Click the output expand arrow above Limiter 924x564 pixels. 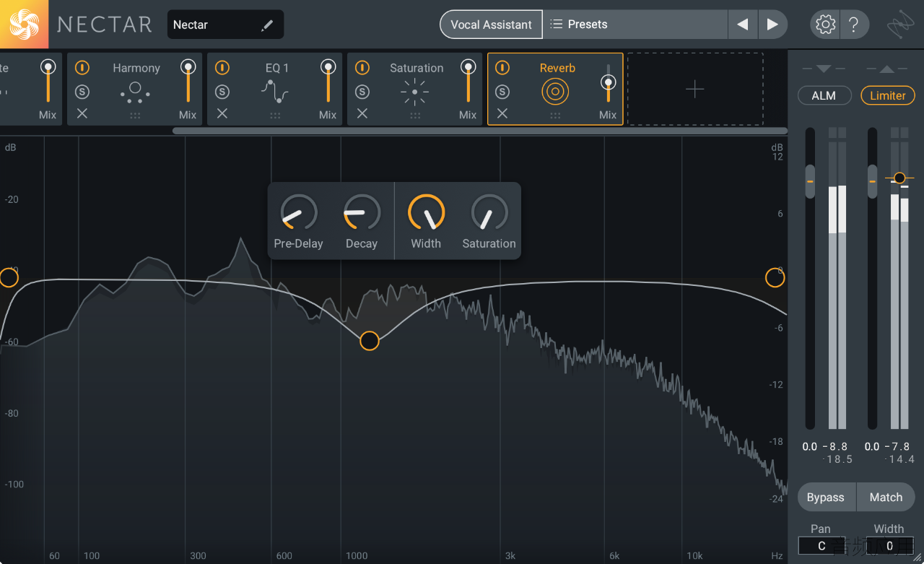(x=887, y=69)
